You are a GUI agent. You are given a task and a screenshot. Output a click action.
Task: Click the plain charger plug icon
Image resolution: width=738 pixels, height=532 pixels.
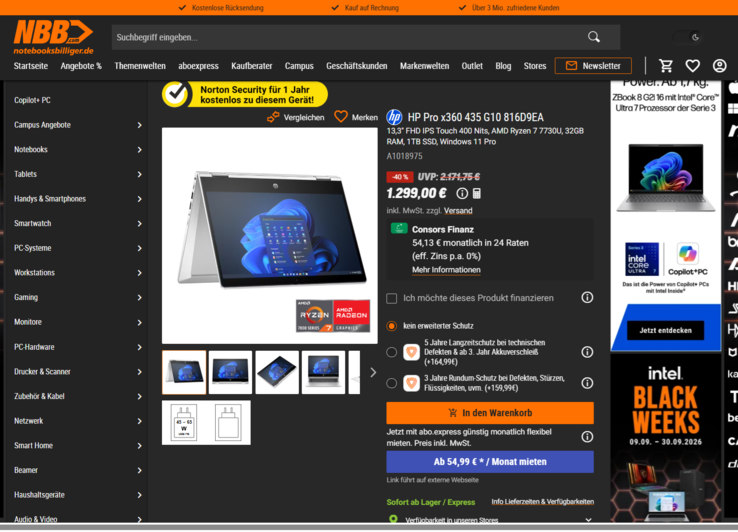point(228,422)
